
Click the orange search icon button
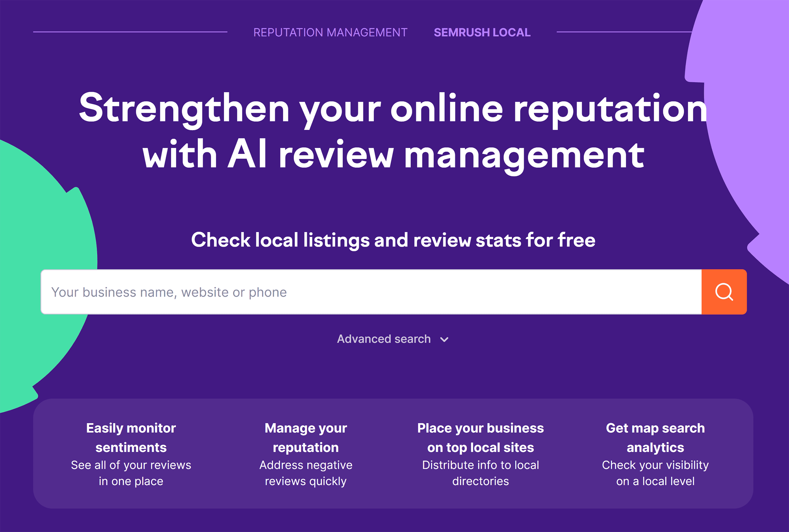[724, 291]
